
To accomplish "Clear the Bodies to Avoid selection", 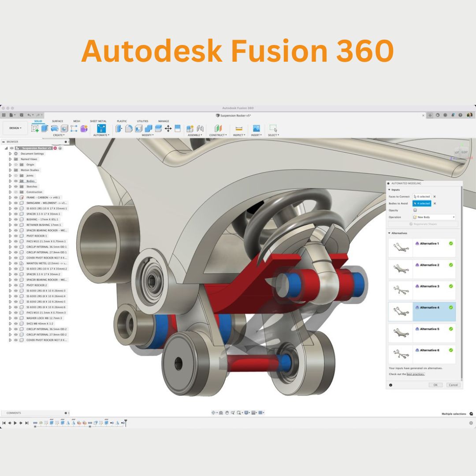I will pos(435,203).
